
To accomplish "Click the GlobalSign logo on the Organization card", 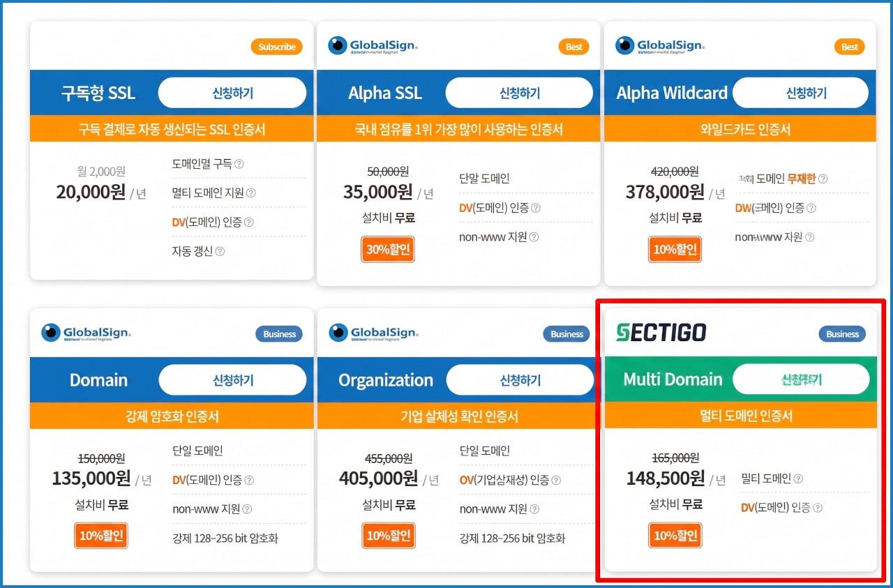I will [x=373, y=333].
